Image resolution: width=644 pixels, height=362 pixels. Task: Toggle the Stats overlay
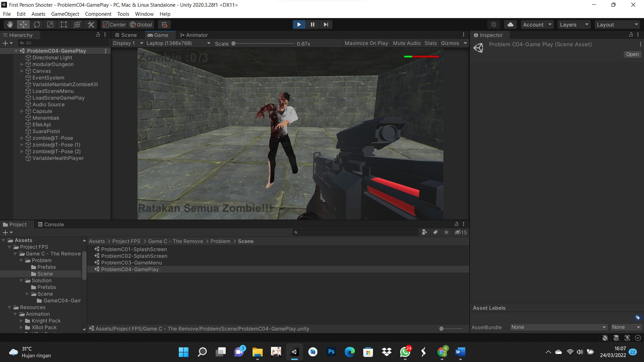tap(431, 43)
